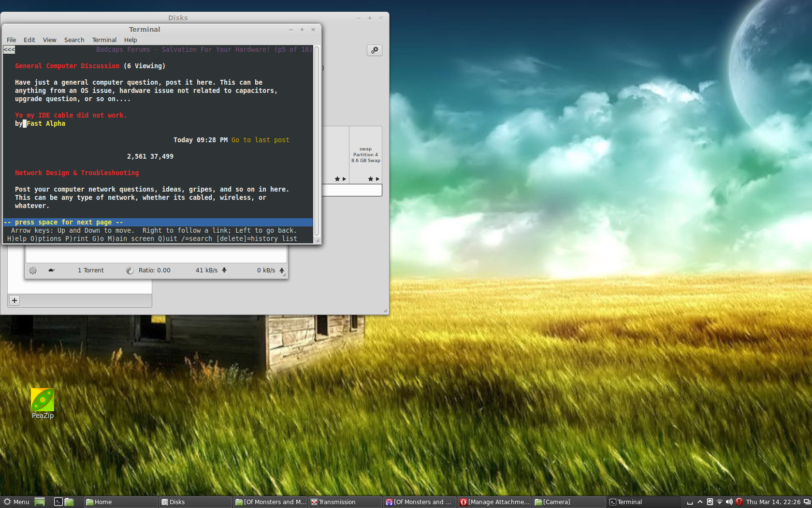Switch to the Terminal taskbar entry

(x=644, y=502)
